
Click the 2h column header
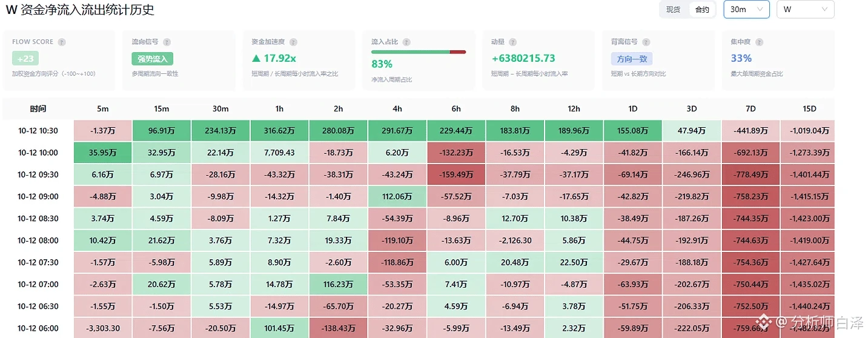coord(338,109)
